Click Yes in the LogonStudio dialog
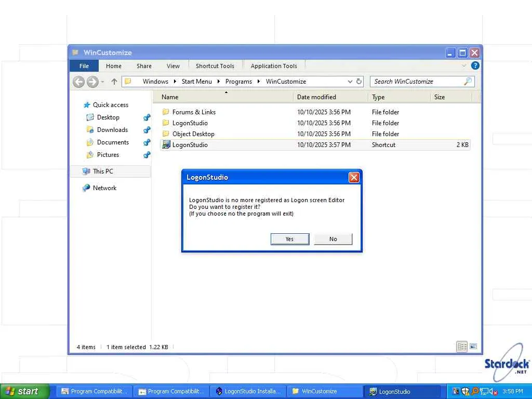532x399 pixels. (290, 239)
